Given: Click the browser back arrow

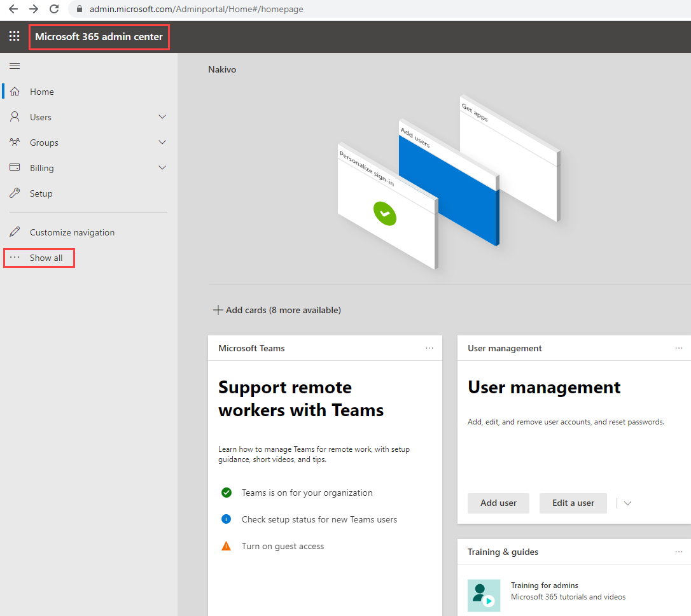Looking at the screenshot, I should pos(13,10).
